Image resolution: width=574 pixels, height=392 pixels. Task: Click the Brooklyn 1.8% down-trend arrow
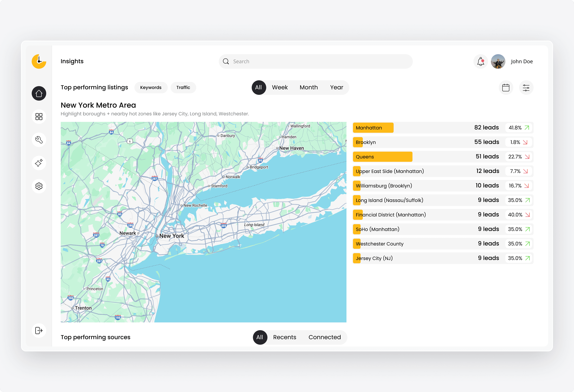coord(525,142)
